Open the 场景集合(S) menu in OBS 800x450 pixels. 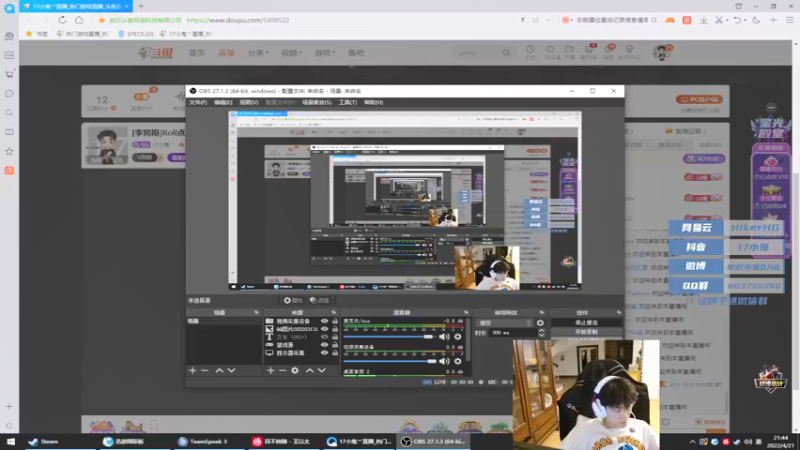(x=316, y=103)
